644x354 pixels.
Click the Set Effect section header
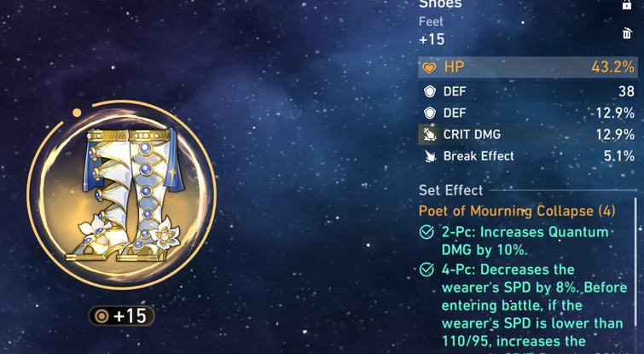[x=450, y=190]
